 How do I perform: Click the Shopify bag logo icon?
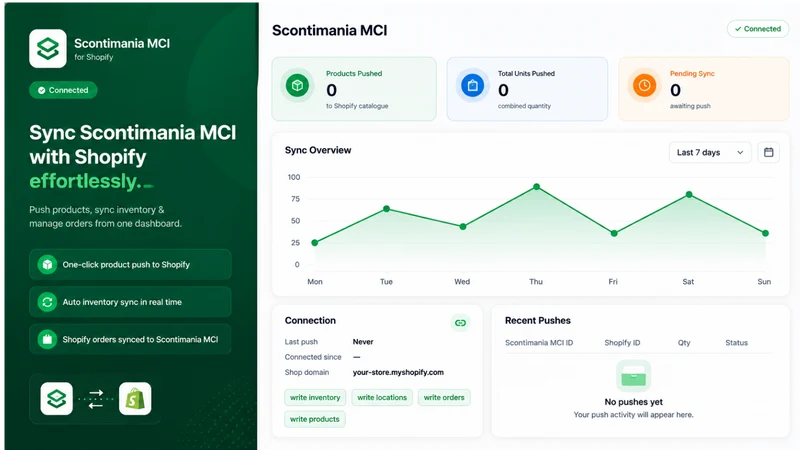click(x=135, y=398)
